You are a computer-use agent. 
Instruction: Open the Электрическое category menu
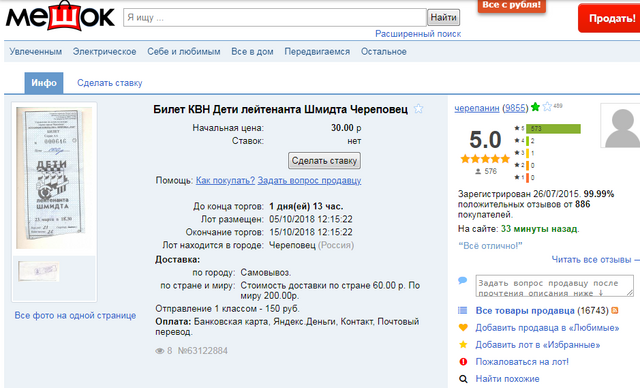104,52
